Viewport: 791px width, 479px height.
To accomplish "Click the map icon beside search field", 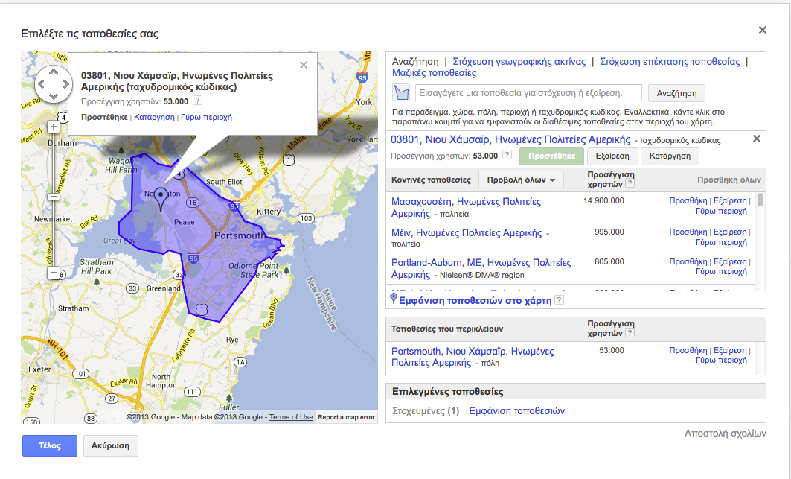I will [401, 93].
